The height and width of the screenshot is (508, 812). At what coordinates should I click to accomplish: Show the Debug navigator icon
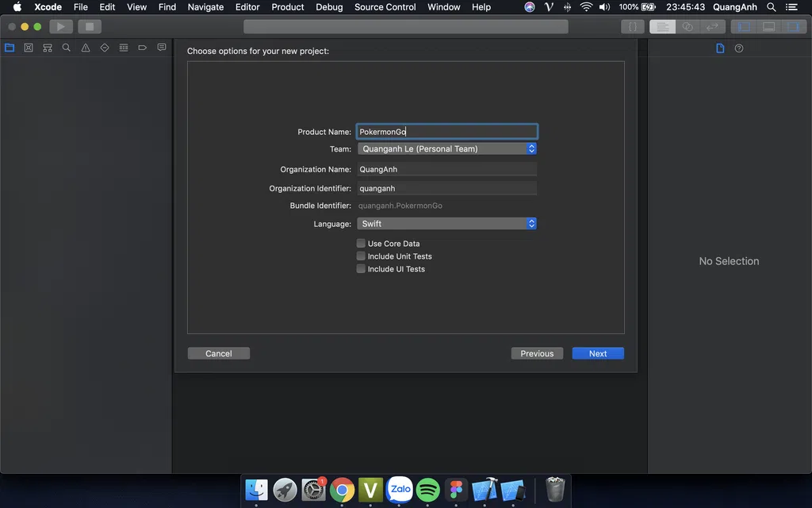pyautogui.click(x=123, y=48)
